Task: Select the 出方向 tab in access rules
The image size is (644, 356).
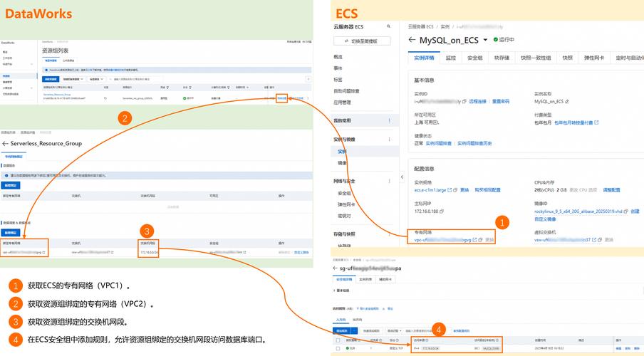Action: click(x=358, y=320)
